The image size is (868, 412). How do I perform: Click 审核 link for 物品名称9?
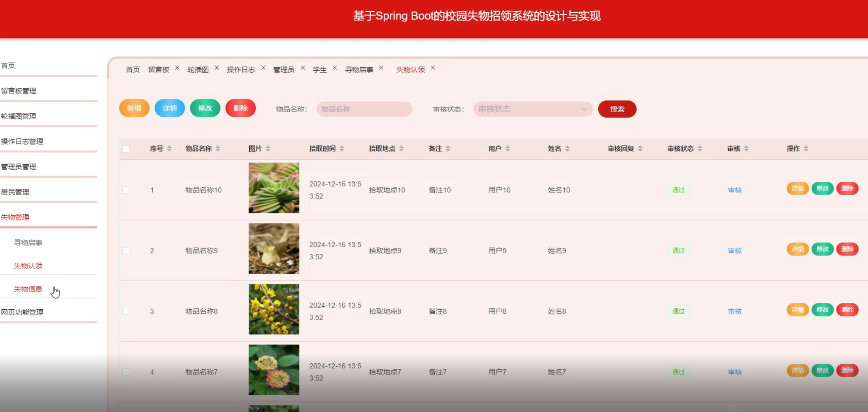(735, 251)
